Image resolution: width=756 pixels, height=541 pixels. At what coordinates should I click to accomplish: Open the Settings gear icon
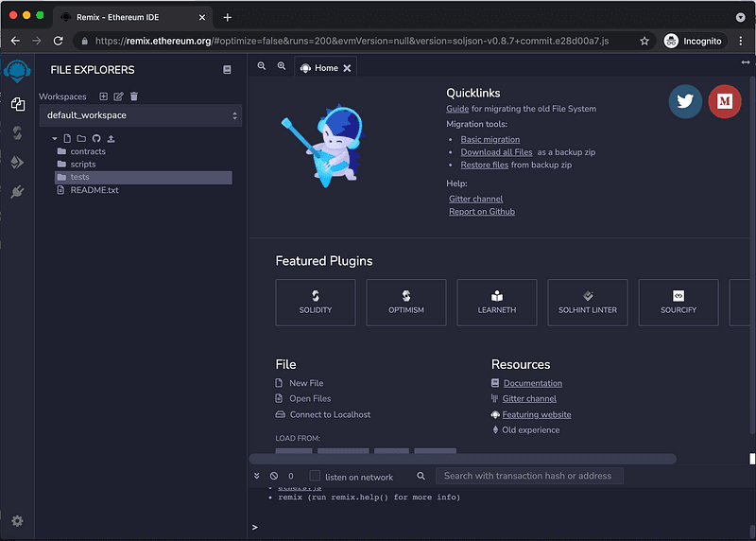click(17, 521)
